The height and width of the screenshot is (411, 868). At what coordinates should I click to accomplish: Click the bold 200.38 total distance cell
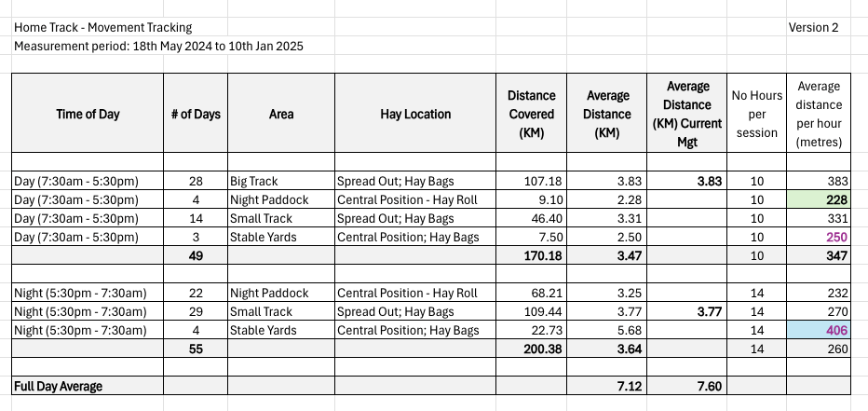pyautogui.click(x=532, y=349)
